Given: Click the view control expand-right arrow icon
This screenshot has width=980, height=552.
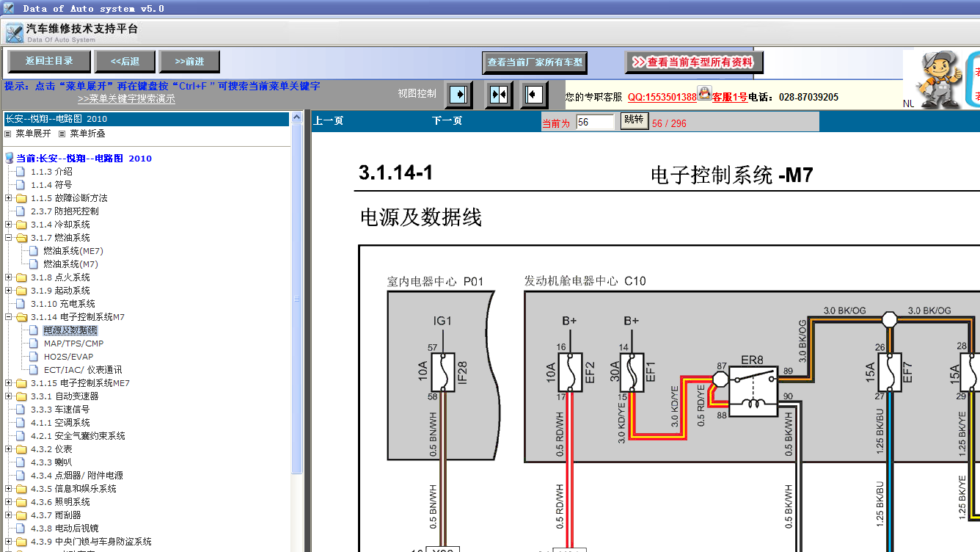Looking at the screenshot, I should click(458, 95).
